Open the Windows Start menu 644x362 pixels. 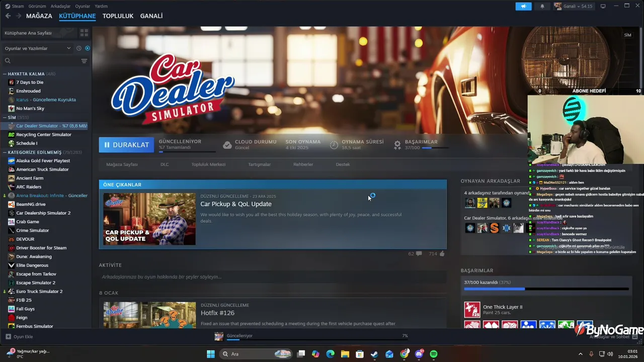coord(211,354)
